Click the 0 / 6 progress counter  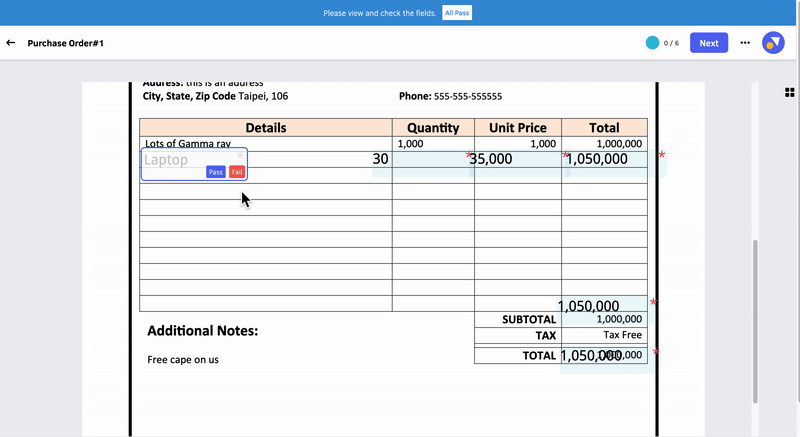point(671,43)
